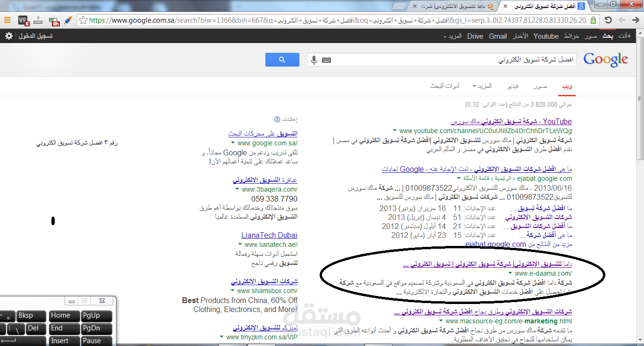This screenshot has height=346, width=644.
Task: Open the WP extension with badge 6
Action: coord(24,20)
